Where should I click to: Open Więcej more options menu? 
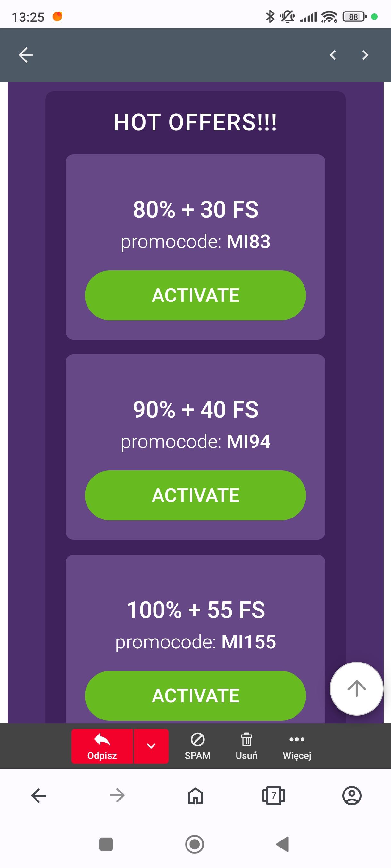point(296,746)
